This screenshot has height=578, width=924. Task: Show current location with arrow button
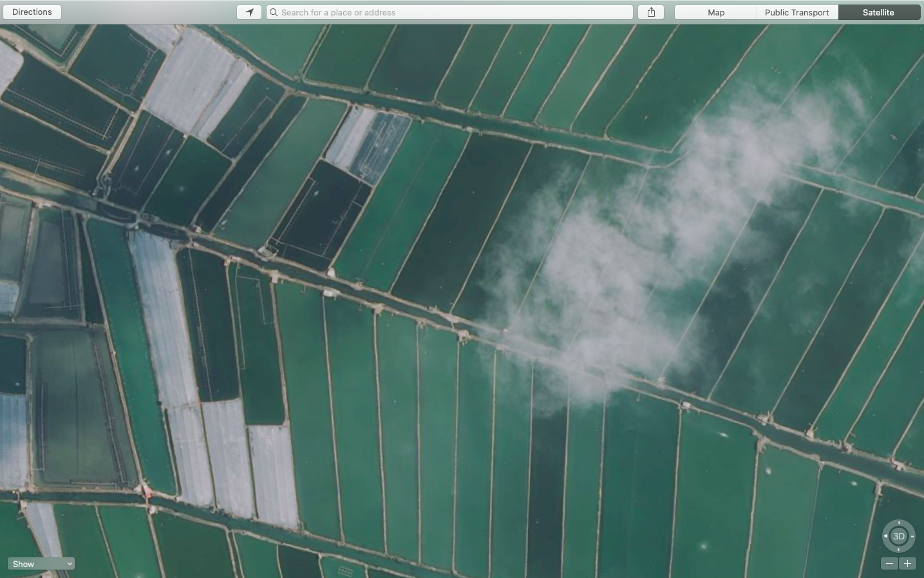[249, 12]
